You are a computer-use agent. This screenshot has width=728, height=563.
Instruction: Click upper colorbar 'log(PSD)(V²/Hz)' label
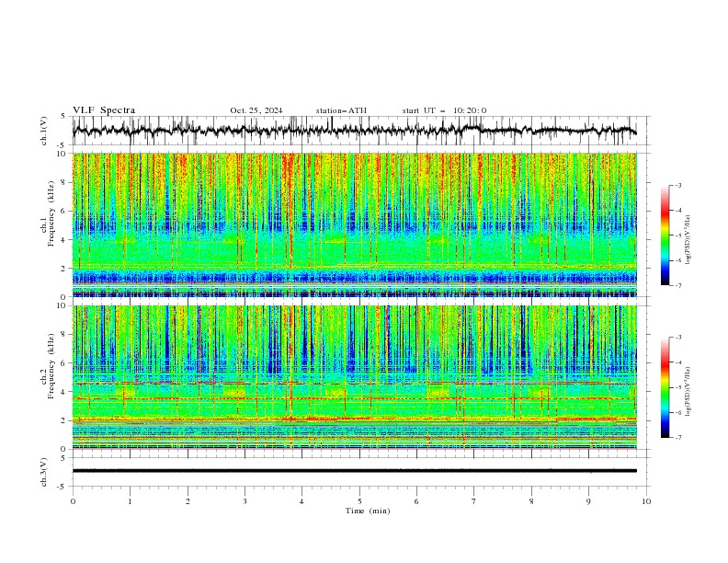coord(688,240)
